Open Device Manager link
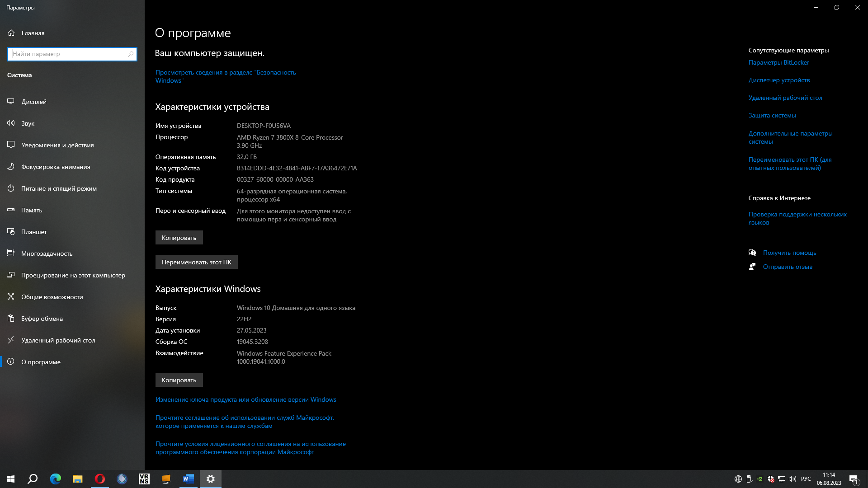 pyautogui.click(x=779, y=80)
